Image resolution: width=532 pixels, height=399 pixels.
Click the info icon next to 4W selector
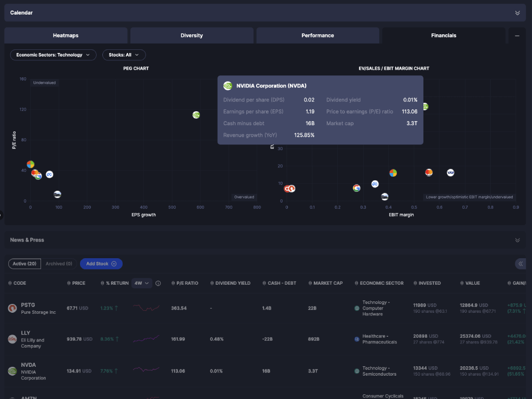158,283
